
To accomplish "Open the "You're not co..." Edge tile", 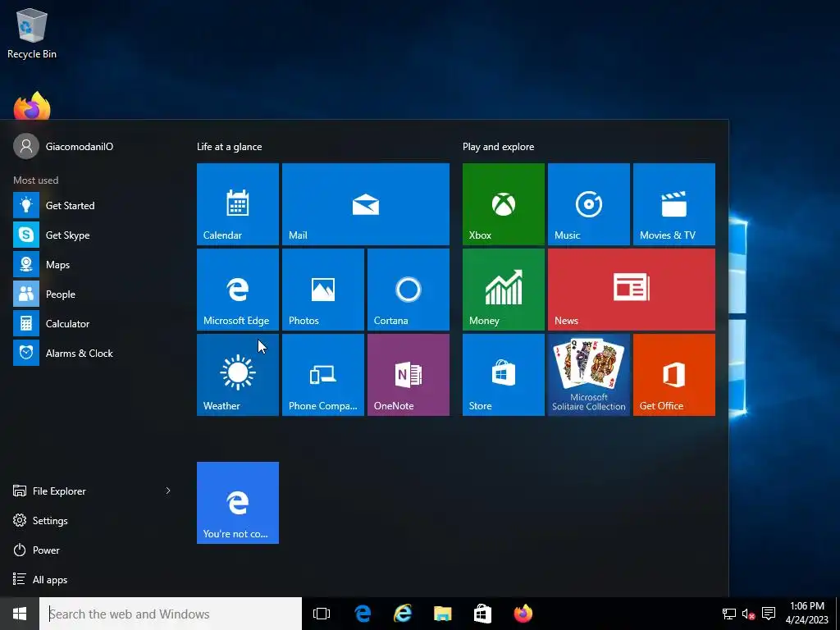I will click(238, 503).
